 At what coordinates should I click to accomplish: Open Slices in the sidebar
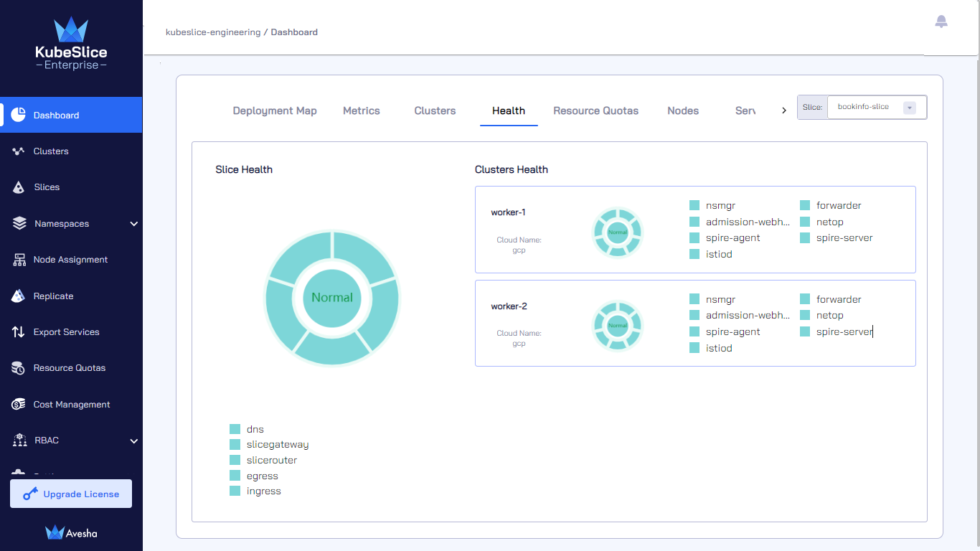(71, 187)
